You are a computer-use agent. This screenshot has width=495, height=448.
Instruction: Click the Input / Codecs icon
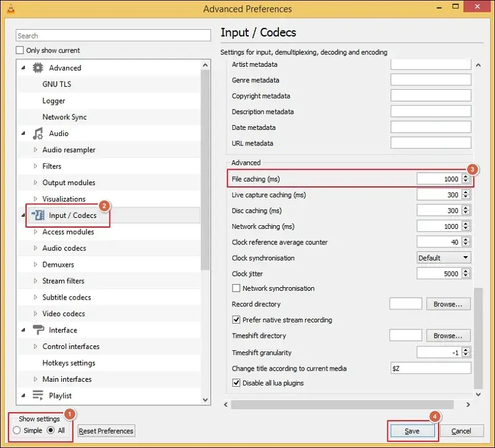[38, 215]
